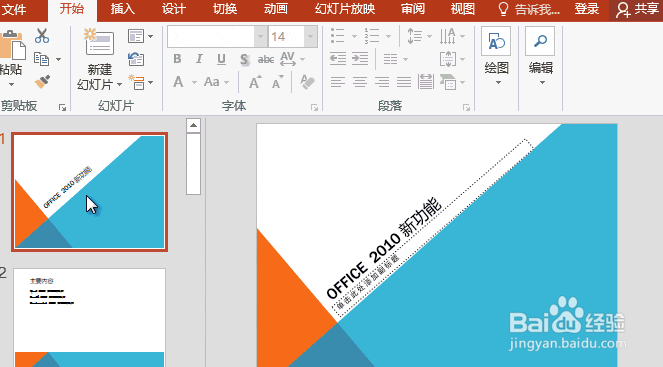The width and height of the screenshot is (663, 367).
Task: Toggle Underline formatting
Action: click(x=221, y=59)
